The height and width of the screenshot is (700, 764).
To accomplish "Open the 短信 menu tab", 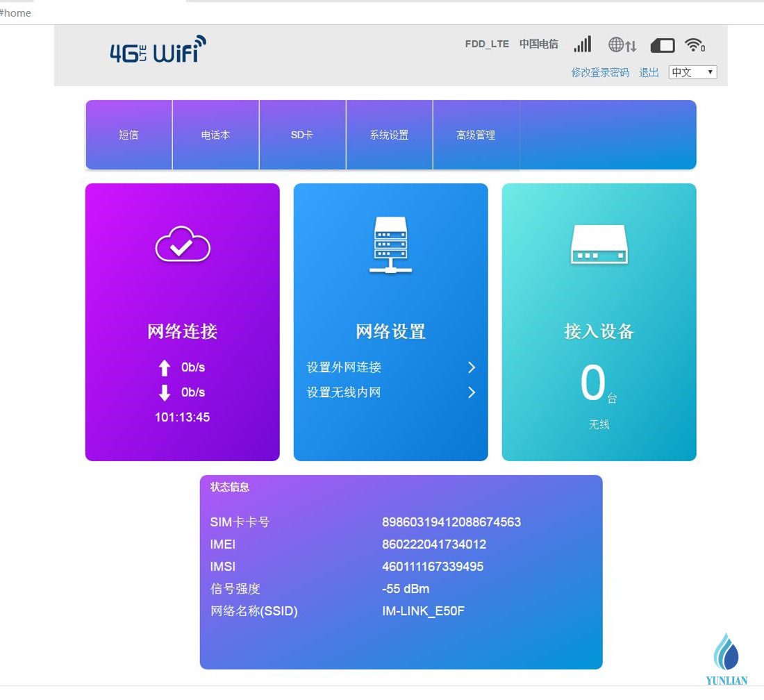I will pyautogui.click(x=128, y=135).
